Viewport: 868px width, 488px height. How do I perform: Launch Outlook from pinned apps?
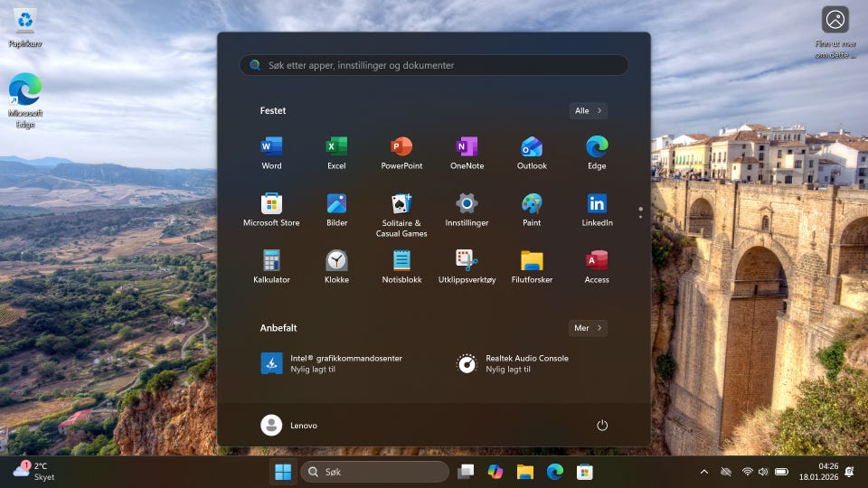click(532, 153)
